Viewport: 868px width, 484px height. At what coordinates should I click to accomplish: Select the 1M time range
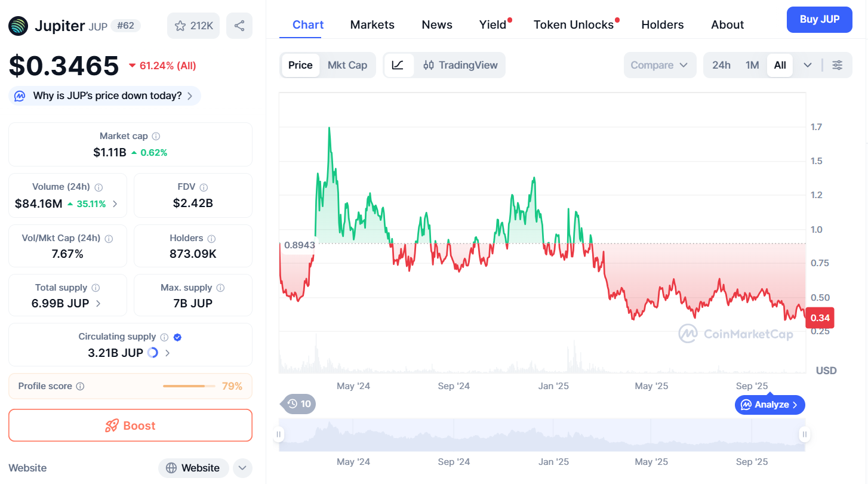pos(752,64)
